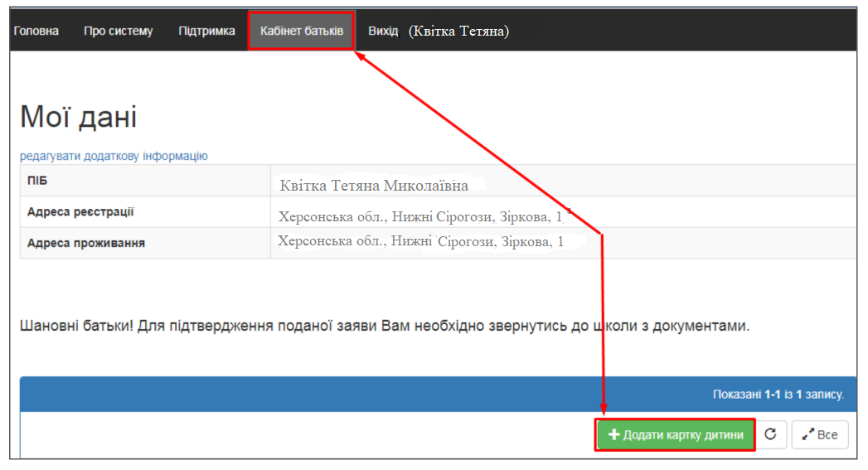The image size is (868, 470).
Task: Click the Адреса проживання label
Action: point(85,243)
